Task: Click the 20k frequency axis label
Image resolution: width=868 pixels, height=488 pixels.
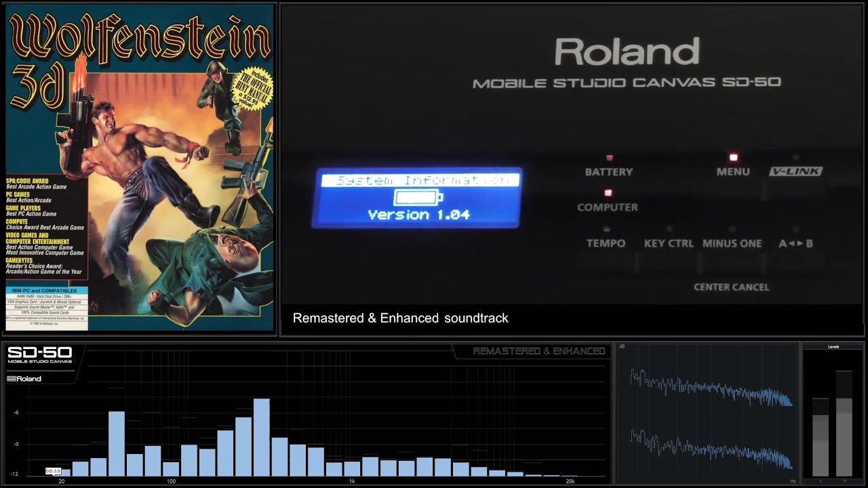Action: click(x=570, y=481)
